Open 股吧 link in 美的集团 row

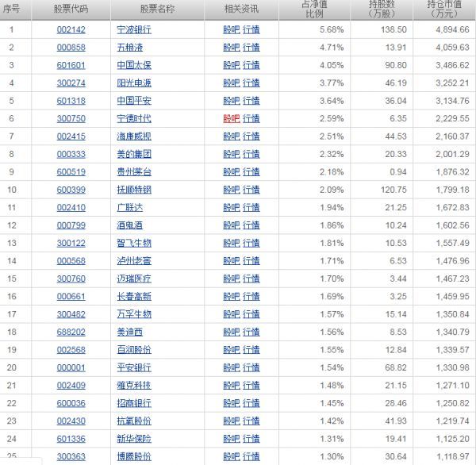coord(232,154)
